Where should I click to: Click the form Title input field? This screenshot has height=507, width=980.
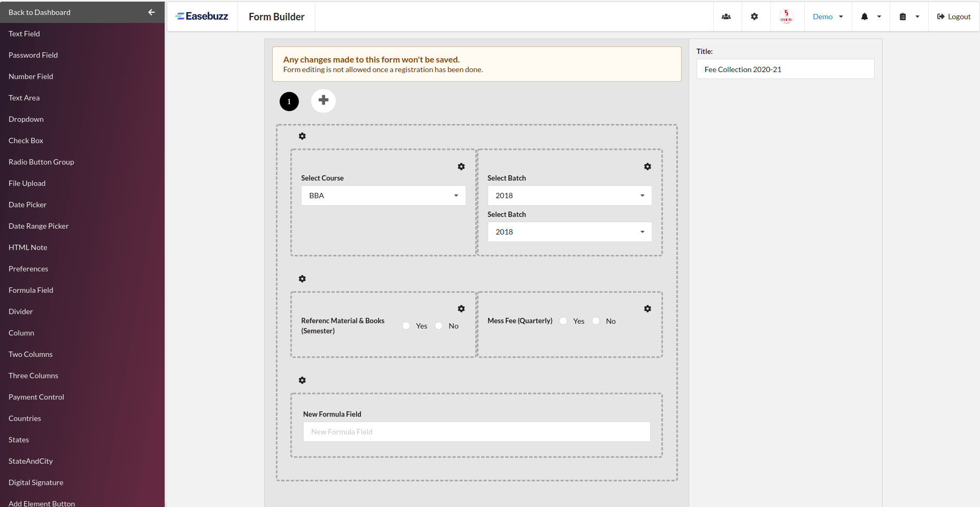[785, 69]
